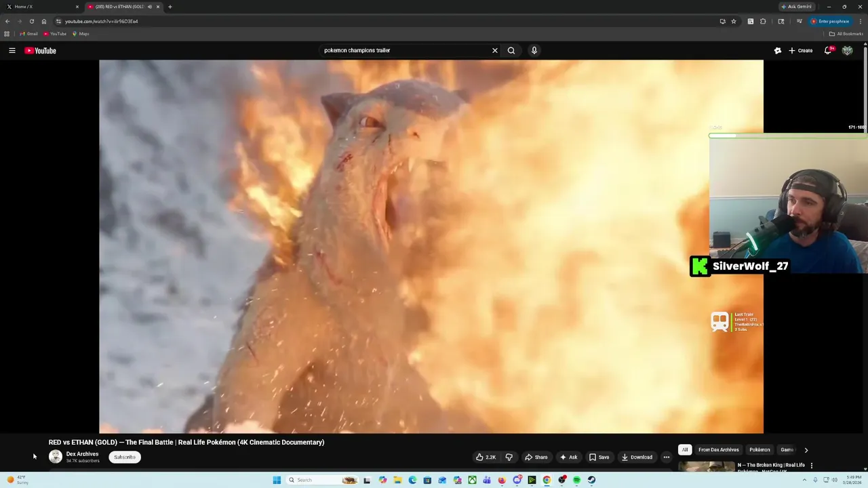This screenshot has width=868, height=488.
Task: Click the Ask button
Action: 568,457
